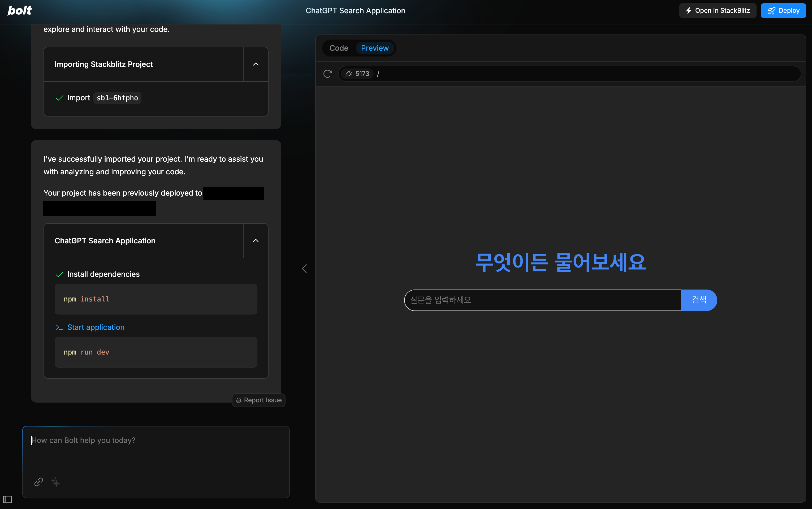This screenshot has width=812, height=509.
Task: Click the bolt logo
Action: coord(20,10)
